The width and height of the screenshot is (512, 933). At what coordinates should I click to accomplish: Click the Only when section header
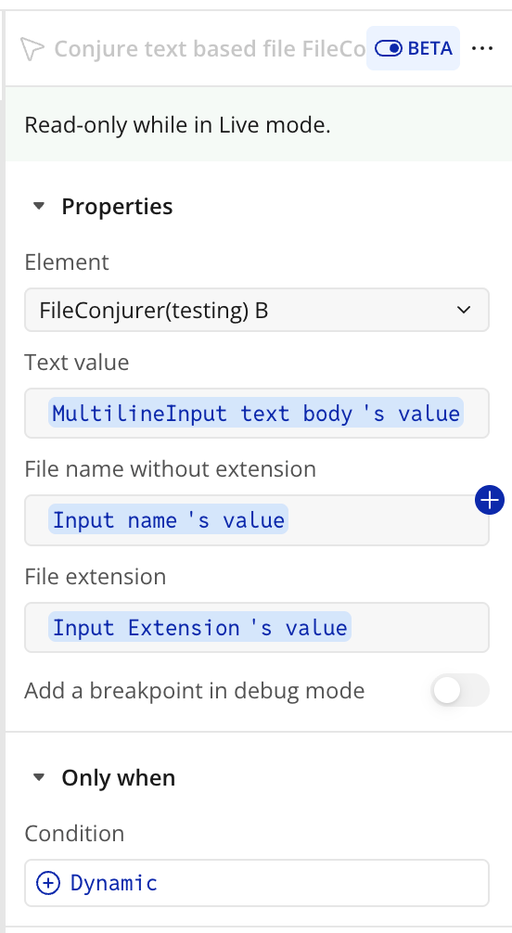118,778
